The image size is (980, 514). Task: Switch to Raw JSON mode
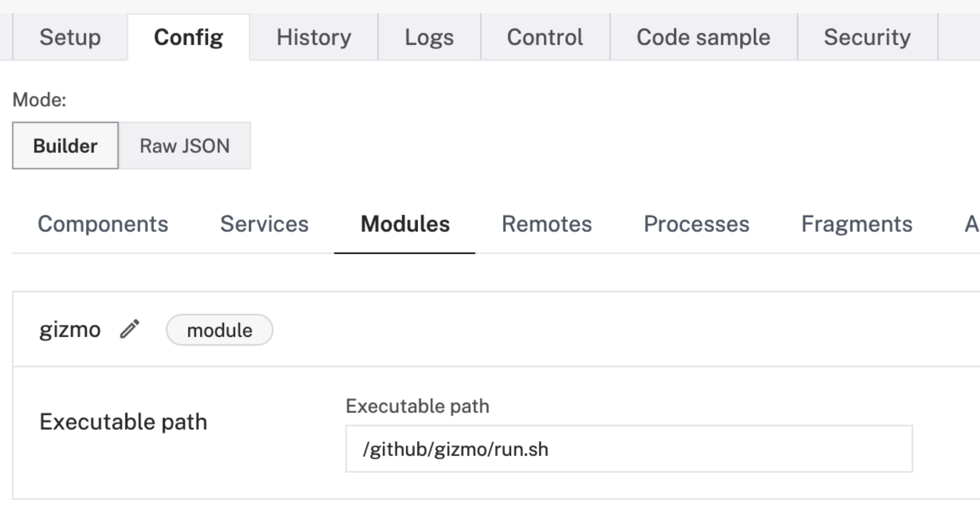click(185, 146)
